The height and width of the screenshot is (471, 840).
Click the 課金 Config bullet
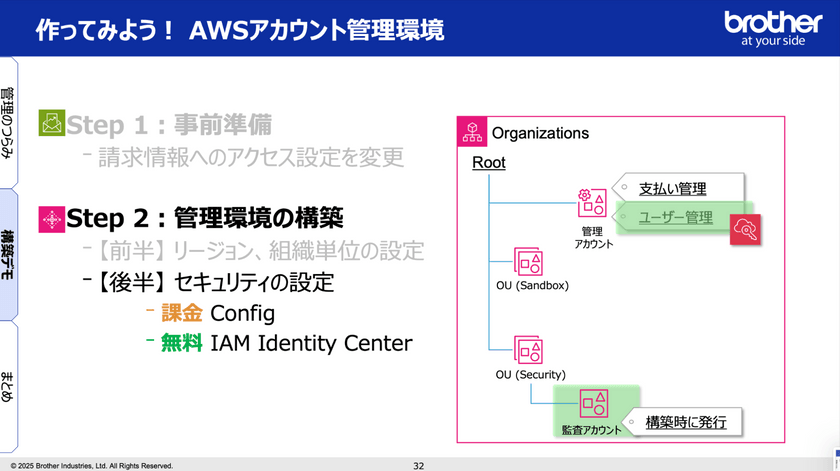(x=217, y=313)
